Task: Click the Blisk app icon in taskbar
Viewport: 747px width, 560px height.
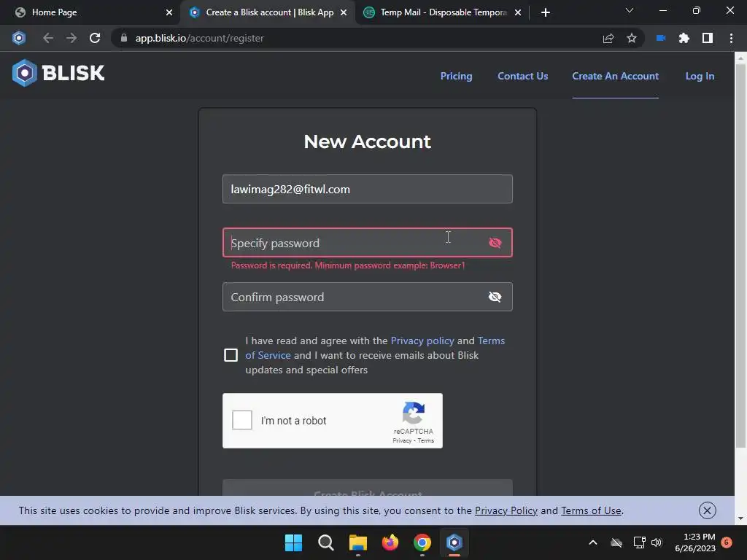Action: pyautogui.click(x=454, y=542)
